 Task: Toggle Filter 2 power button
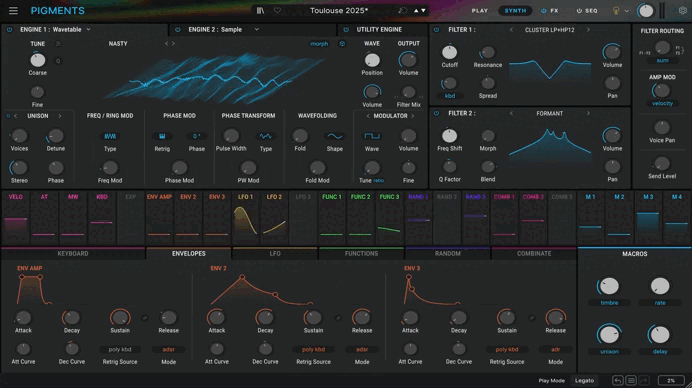pos(436,113)
